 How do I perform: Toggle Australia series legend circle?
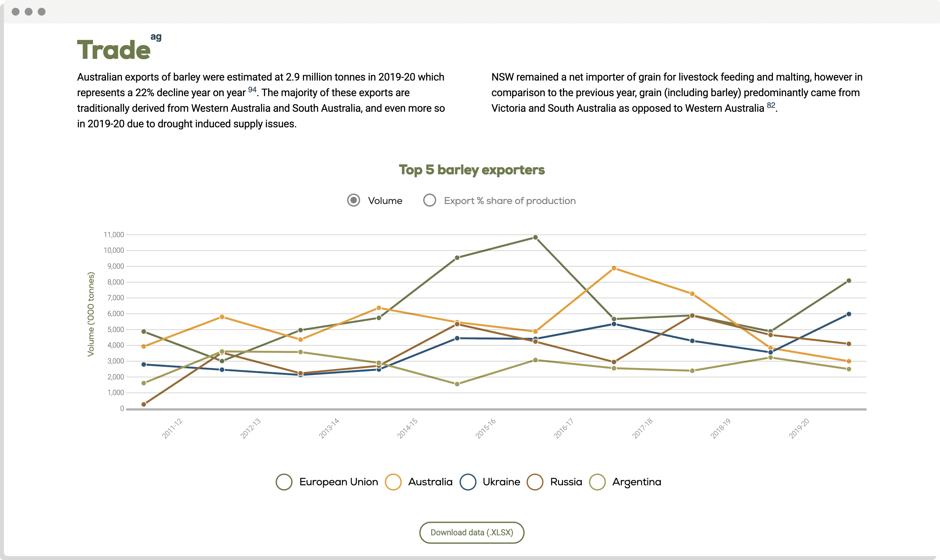tap(393, 482)
